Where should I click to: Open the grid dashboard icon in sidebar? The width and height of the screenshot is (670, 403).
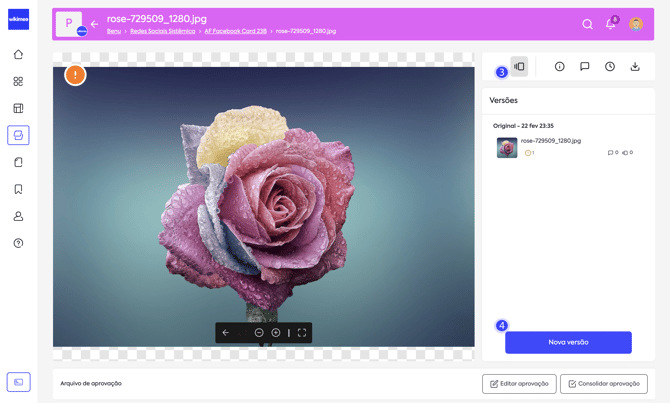click(18, 82)
